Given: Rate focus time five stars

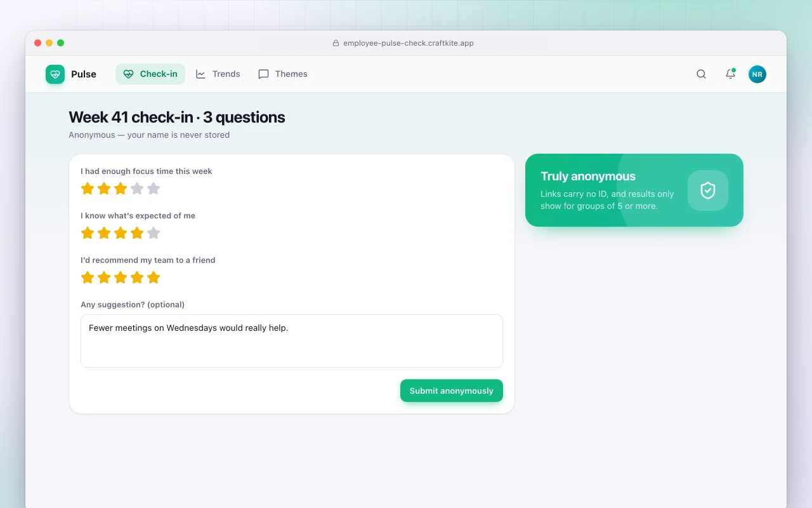Looking at the screenshot, I should click(154, 189).
